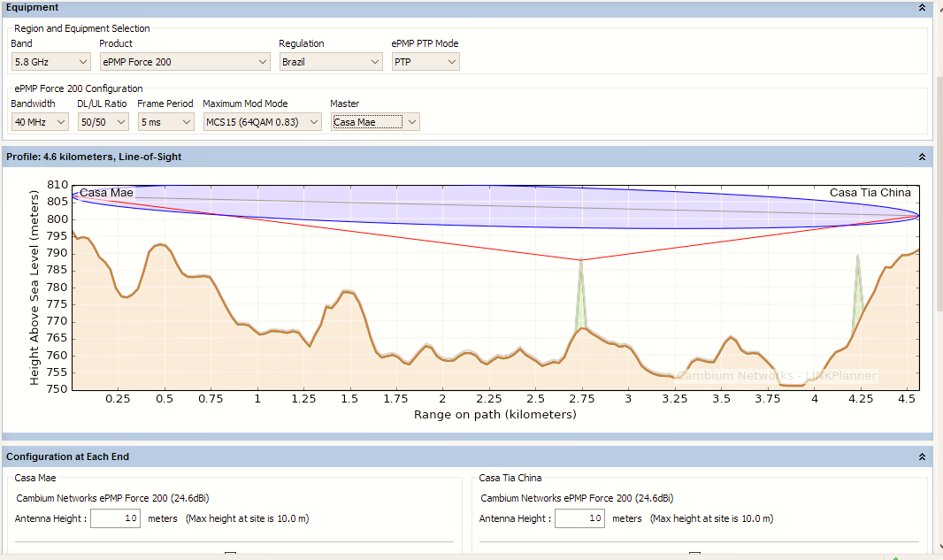The height and width of the screenshot is (560, 943).
Task: Open the Band dropdown showing 5.8 GHz
Action: [51, 62]
